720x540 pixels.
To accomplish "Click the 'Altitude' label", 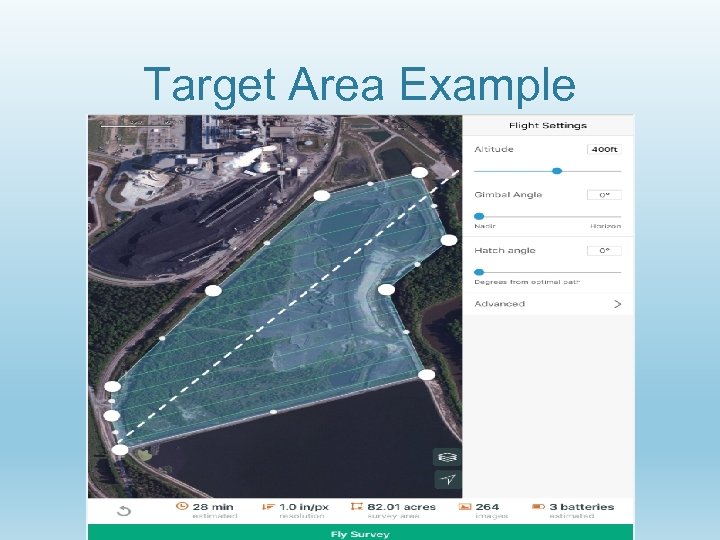I will pos(494,149).
